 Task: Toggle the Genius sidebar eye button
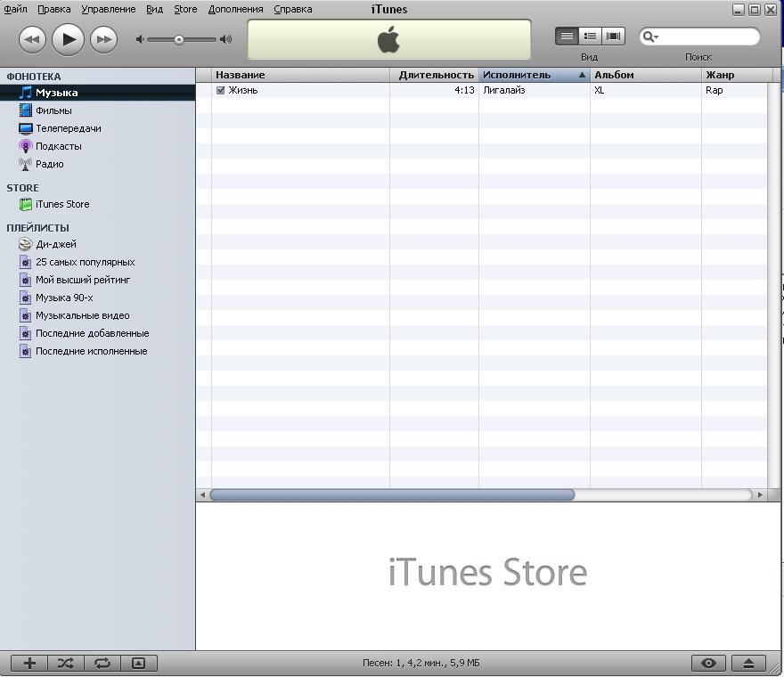click(x=709, y=663)
